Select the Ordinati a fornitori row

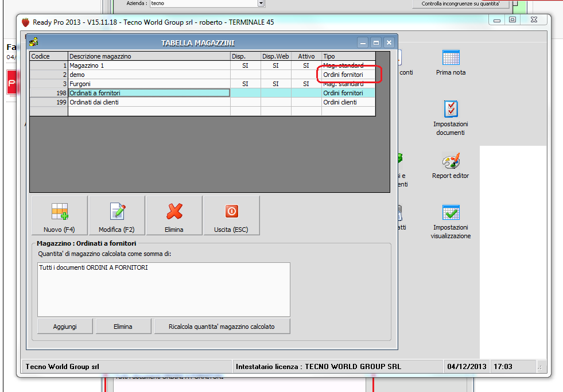203,93
